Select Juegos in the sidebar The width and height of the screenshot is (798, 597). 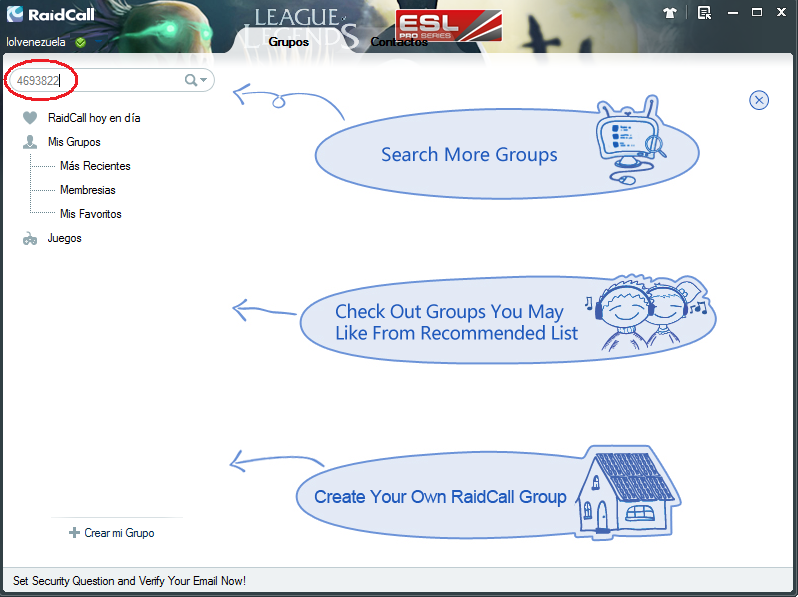click(65, 238)
